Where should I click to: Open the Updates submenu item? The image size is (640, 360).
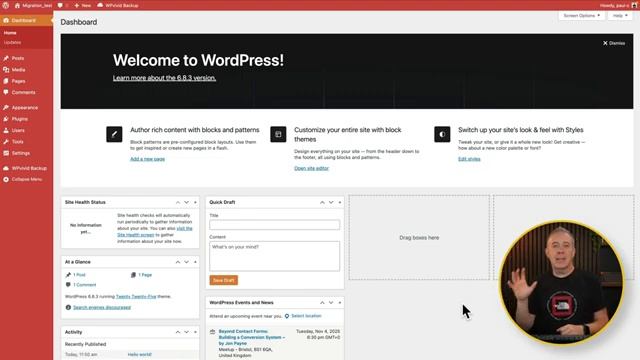pos(12,42)
